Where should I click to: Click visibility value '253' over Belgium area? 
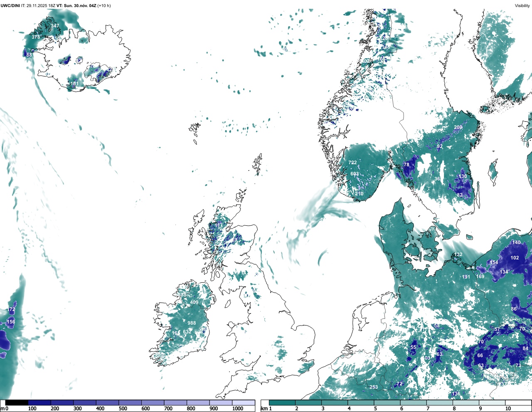[374, 387]
